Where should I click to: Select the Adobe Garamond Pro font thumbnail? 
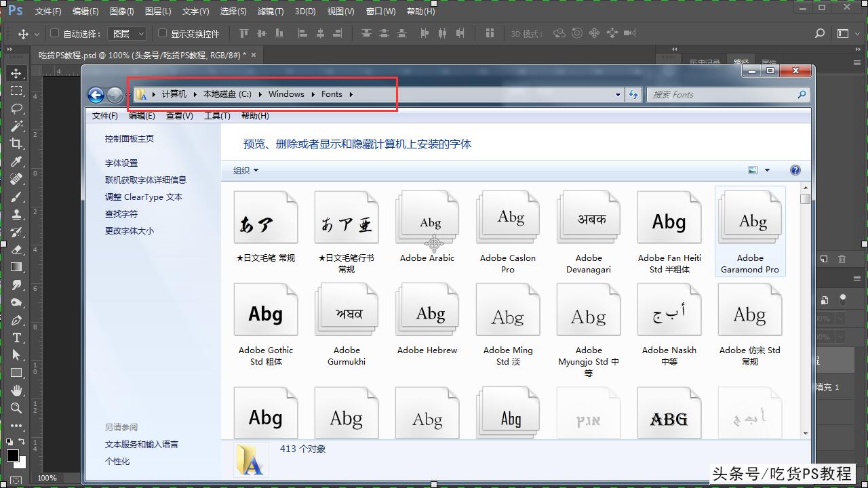[750, 231]
